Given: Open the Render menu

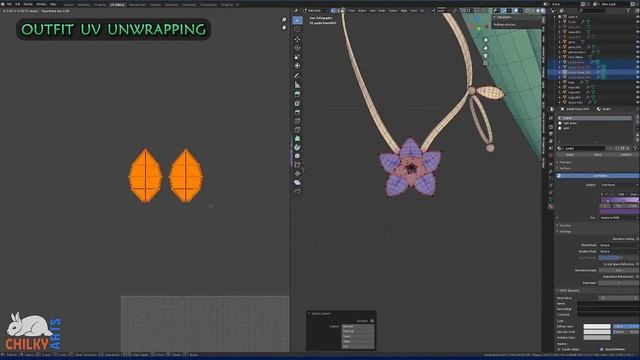Looking at the screenshot, I should [x=28, y=4].
